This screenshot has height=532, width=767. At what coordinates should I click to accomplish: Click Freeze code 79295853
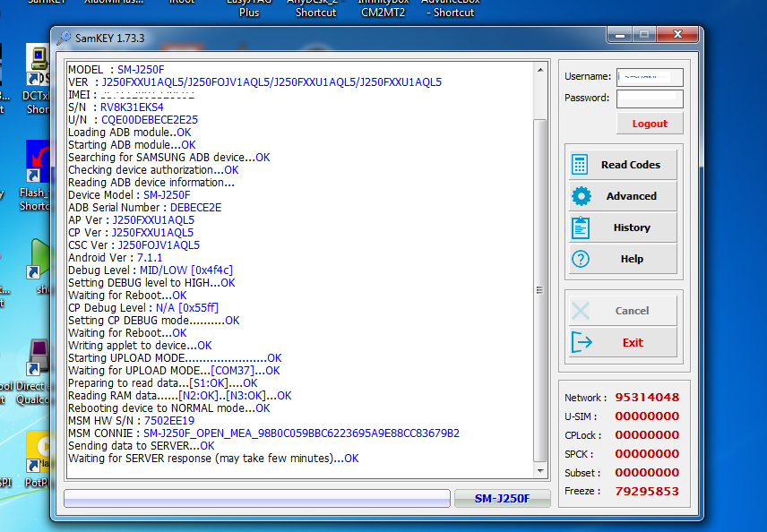pyautogui.click(x=647, y=491)
